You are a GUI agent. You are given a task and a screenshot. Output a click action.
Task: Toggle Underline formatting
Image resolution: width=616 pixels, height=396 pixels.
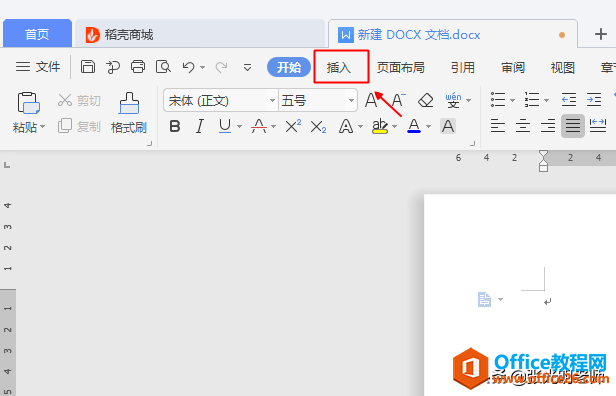pos(225,126)
